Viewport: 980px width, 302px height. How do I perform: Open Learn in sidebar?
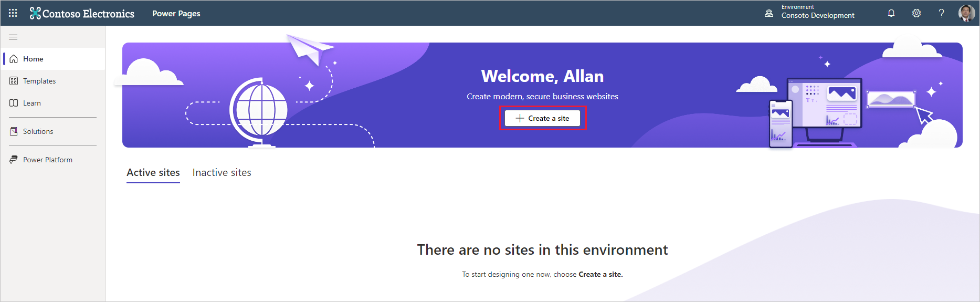click(53, 103)
